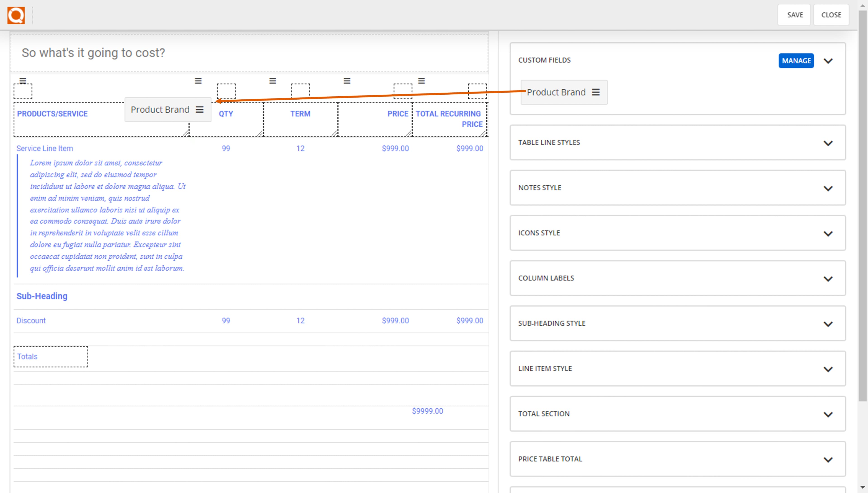868x493 pixels.
Task: Expand the Column Labels section
Action: (x=829, y=278)
